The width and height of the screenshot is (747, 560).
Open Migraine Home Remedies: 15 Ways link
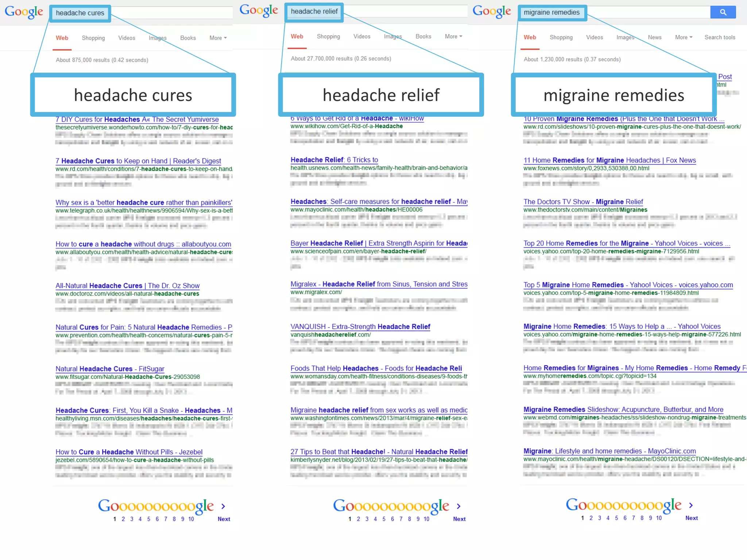pyautogui.click(x=622, y=326)
